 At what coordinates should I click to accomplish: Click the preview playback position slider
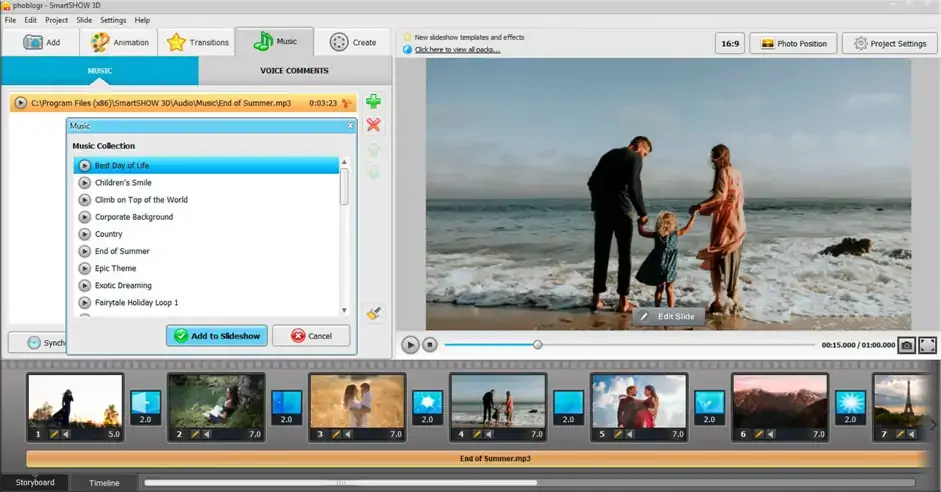click(x=538, y=344)
